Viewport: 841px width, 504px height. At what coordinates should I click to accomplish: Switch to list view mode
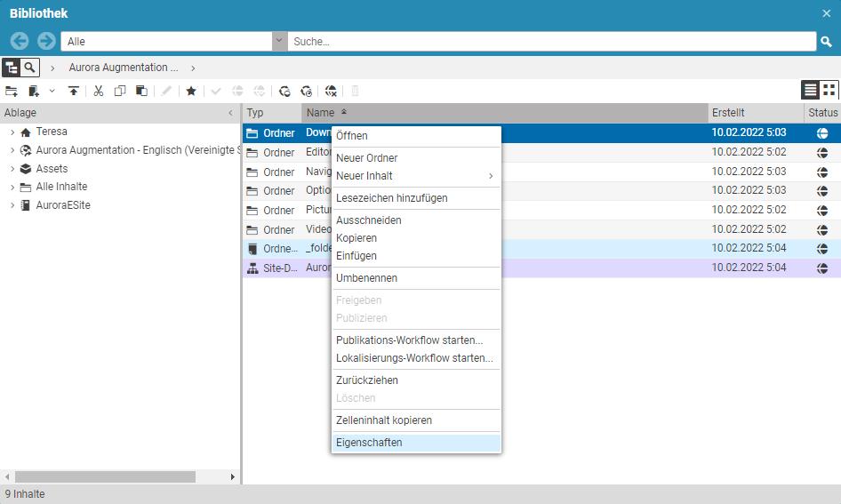coord(810,90)
